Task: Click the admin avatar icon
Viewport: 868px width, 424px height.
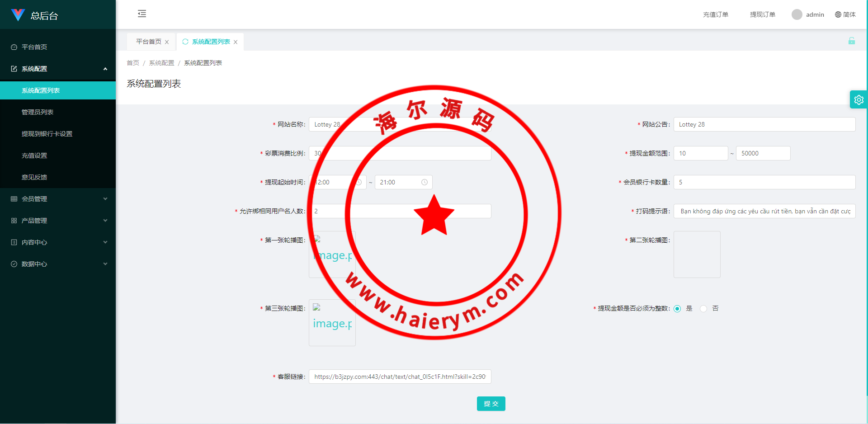Action: (x=797, y=14)
